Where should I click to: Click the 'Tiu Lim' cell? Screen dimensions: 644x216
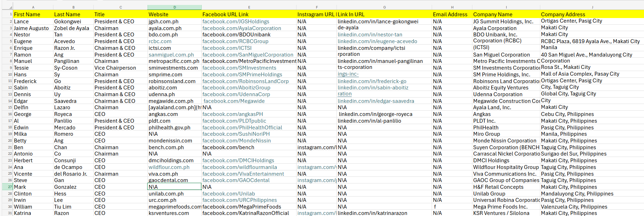pos(74,207)
